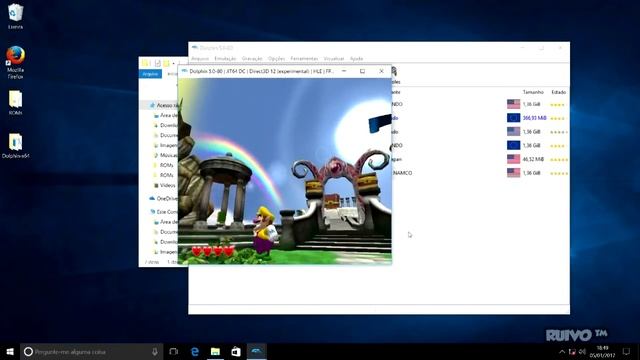Click US flag in third game row

pyautogui.click(x=513, y=131)
